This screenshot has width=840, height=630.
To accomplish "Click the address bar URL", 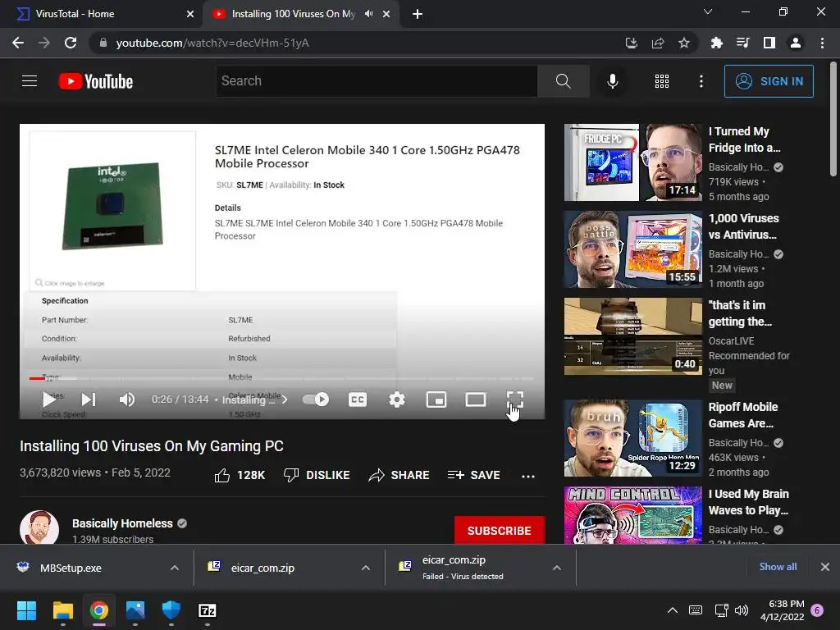I will point(212,43).
